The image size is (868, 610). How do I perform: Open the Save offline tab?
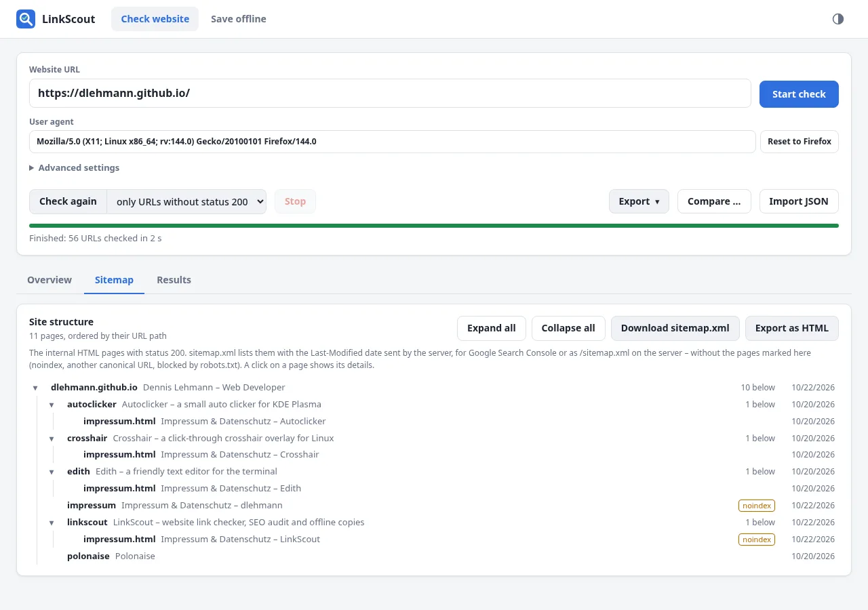click(239, 19)
